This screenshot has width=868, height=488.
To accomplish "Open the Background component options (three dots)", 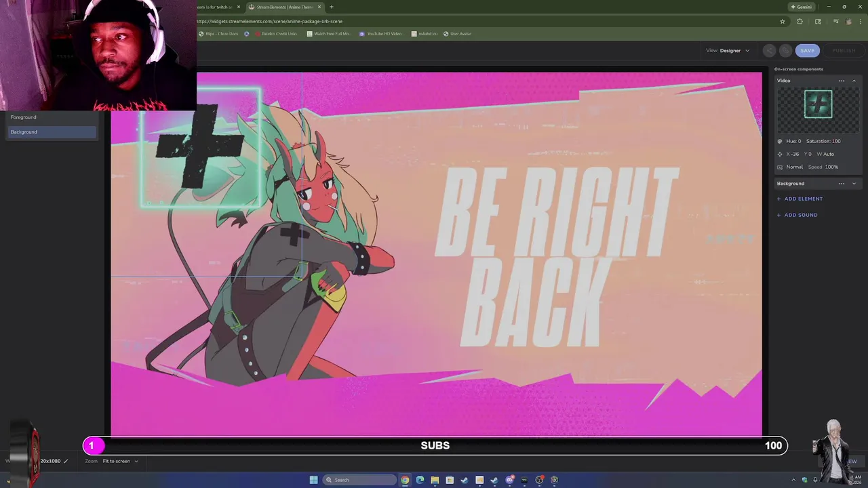I will [x=842, y=184].
